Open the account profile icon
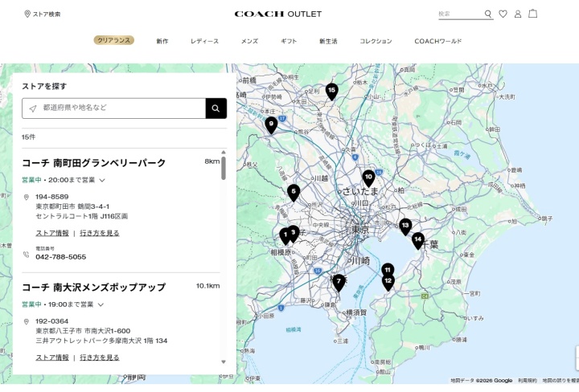 click(x=518, y=14)
